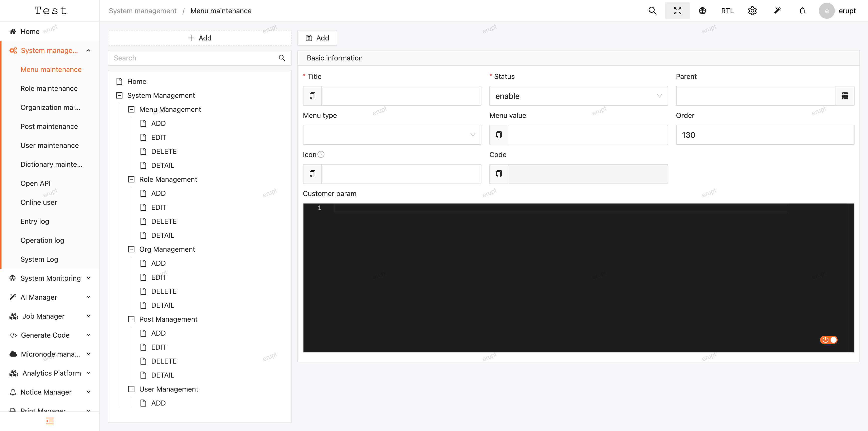The image size is (868, 431).
Task: Click the Analytics Platform cubes icon
Action: click(x=14, y=373)
